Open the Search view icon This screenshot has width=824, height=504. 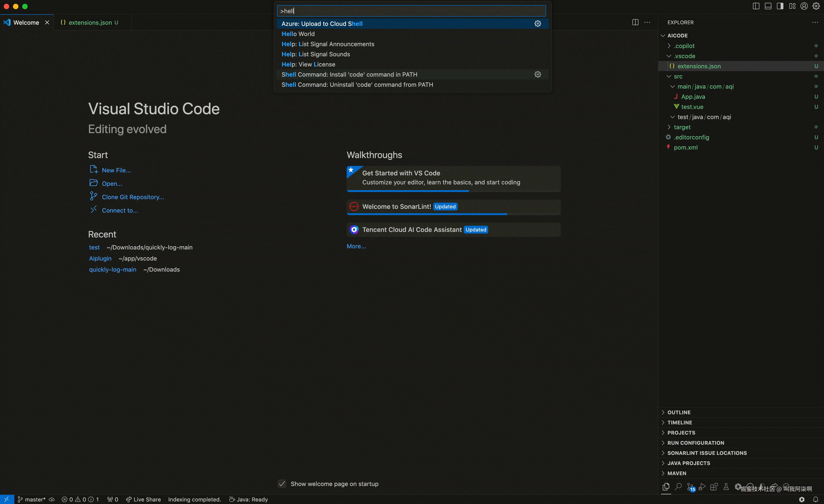click(678, 487)
